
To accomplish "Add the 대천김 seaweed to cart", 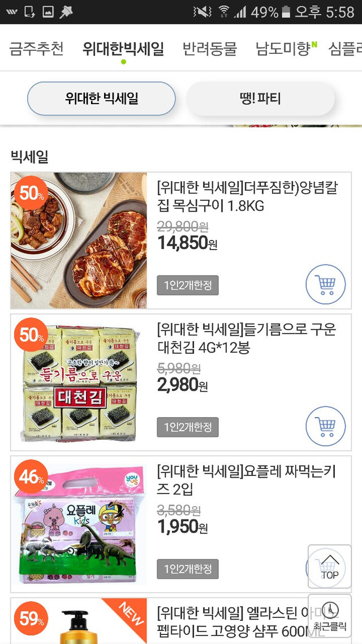I will 325,426.
